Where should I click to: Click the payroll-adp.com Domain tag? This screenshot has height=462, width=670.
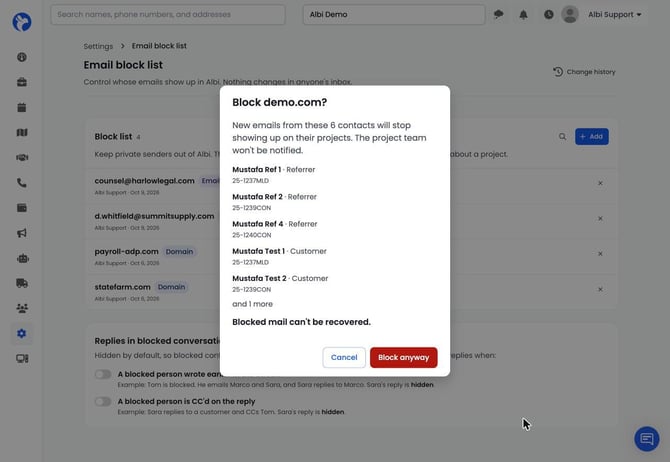(179, 252)
